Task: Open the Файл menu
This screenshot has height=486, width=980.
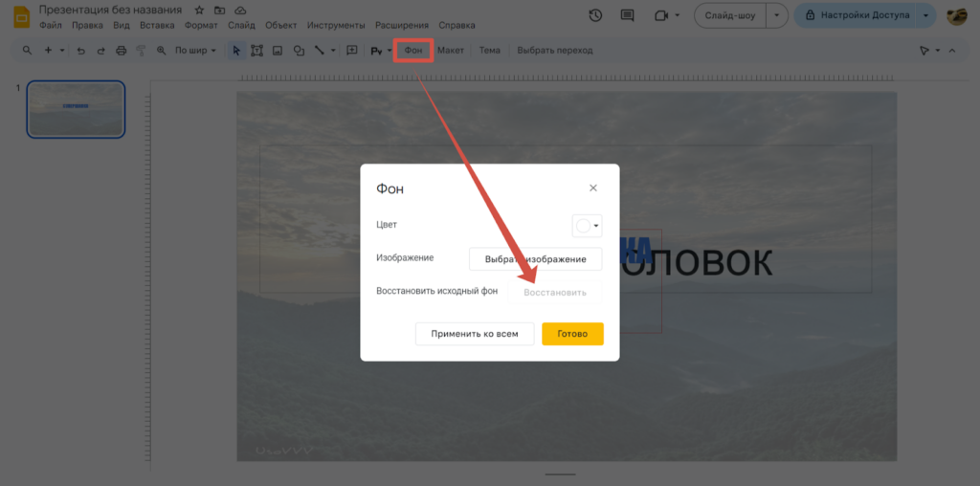Action: [50, 26]
